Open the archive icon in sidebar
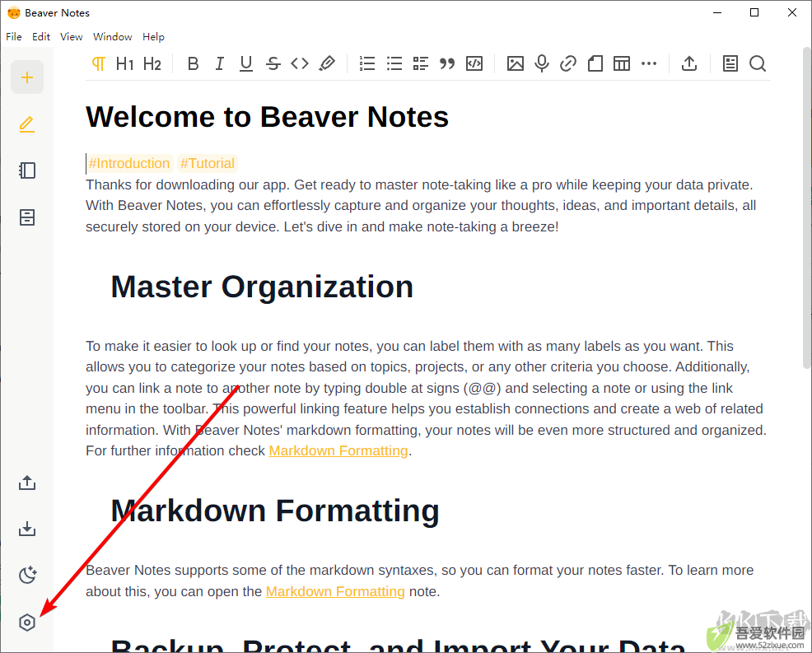812x653 pixels. [x=27, y=217]
